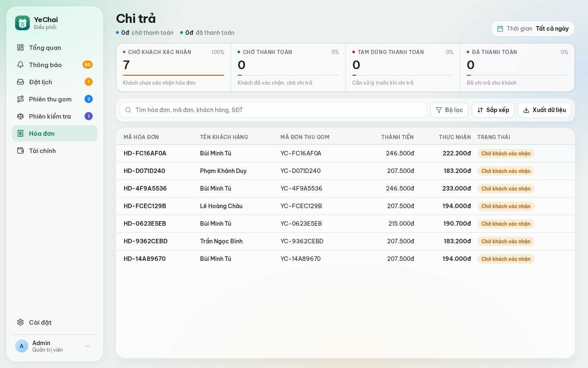Select the Tạm dừng thanh toán summary card

403,67
